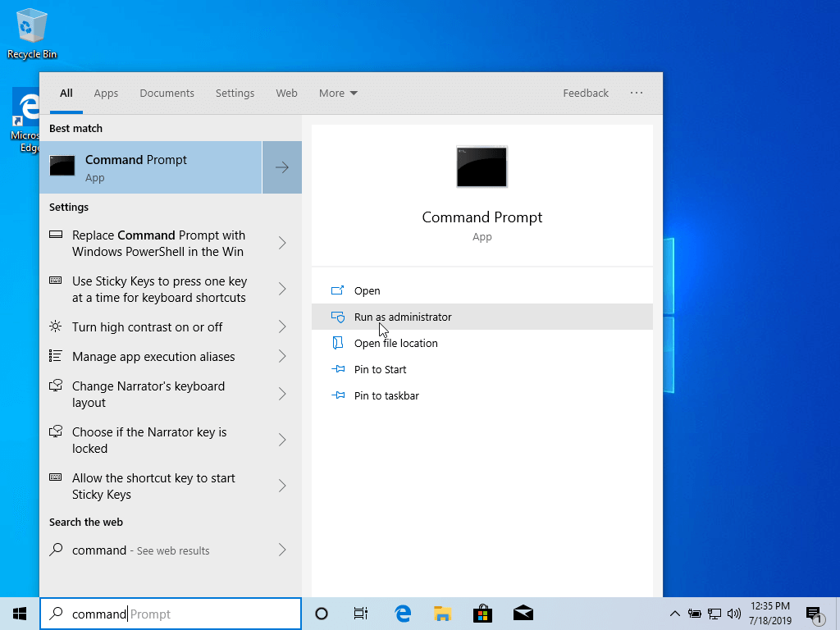Launch Microsoft Edge from the taskbar

tap(403, 613)
